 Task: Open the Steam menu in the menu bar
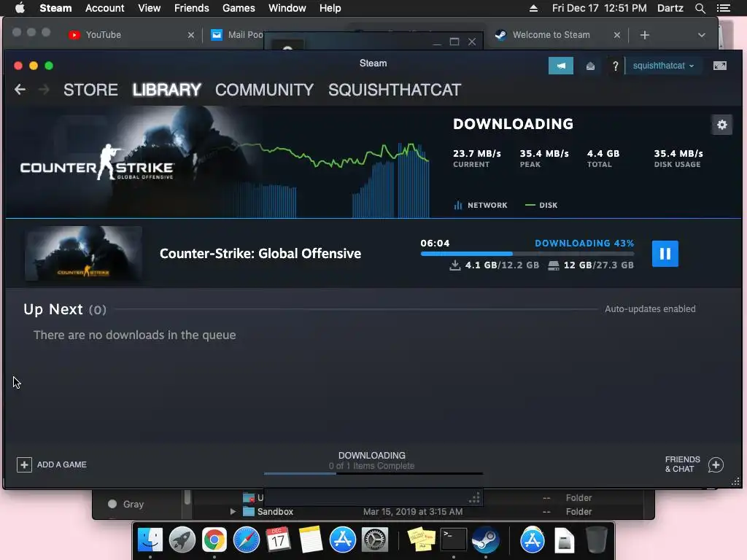click(x=55, y=8)
